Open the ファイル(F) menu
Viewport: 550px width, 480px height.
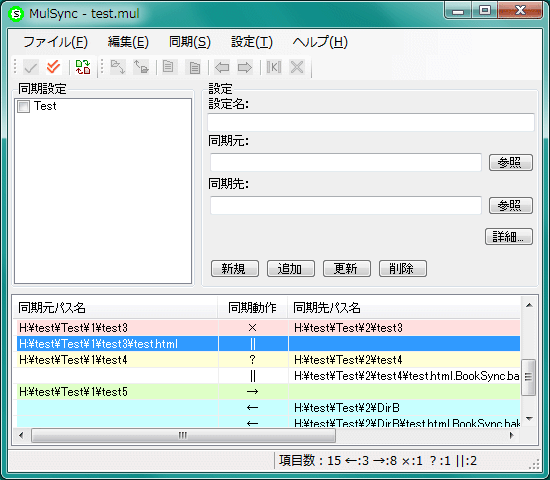(55, 42)
